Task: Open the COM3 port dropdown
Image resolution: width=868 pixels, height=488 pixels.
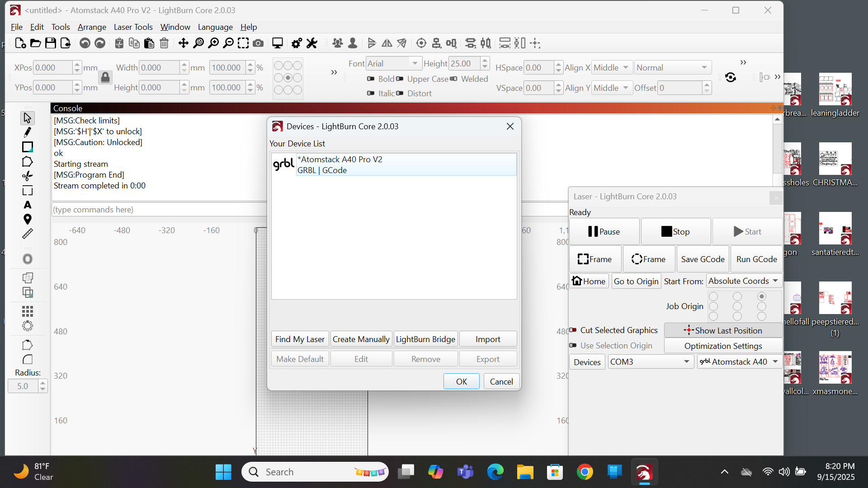Action: coord(651,362)
